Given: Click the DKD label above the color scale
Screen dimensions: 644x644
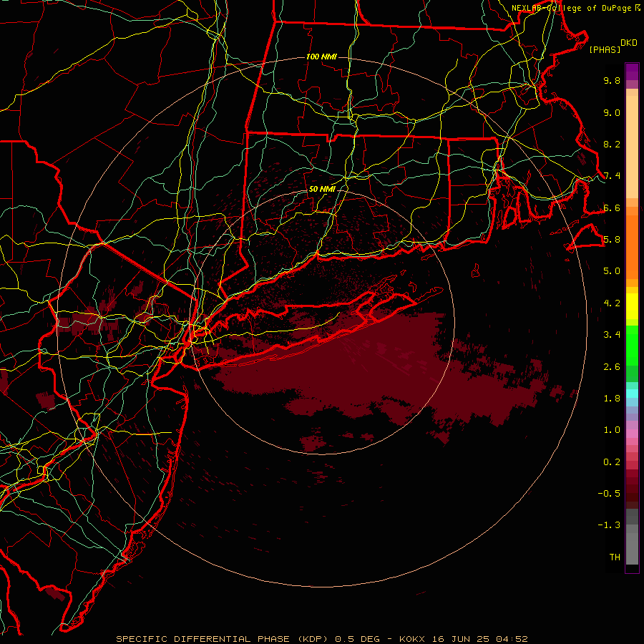Looking at the screenshot, I should point(629,43).
